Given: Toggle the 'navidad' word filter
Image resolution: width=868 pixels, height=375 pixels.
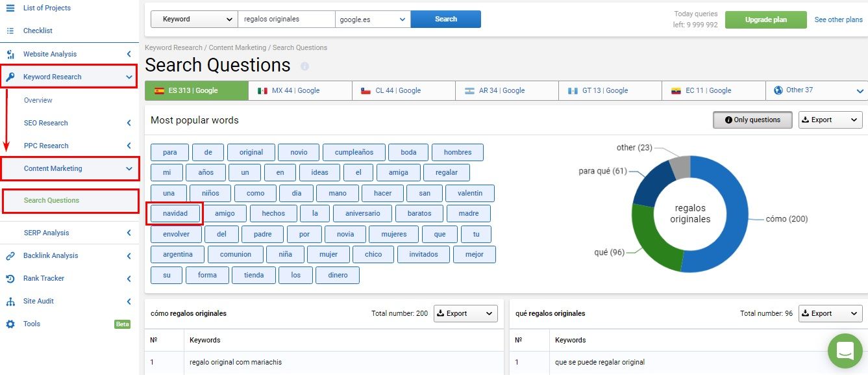Looking at the screenshot, I should (175, 213).
